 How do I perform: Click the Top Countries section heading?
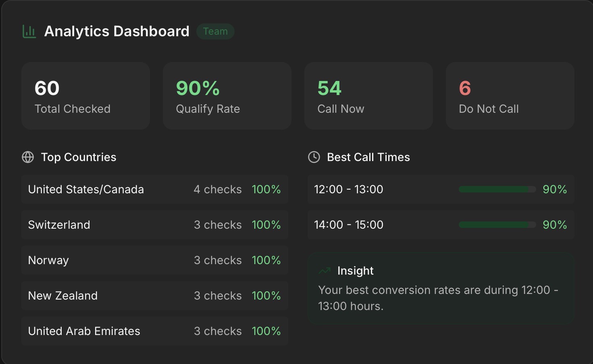click(x=79, y=157)
